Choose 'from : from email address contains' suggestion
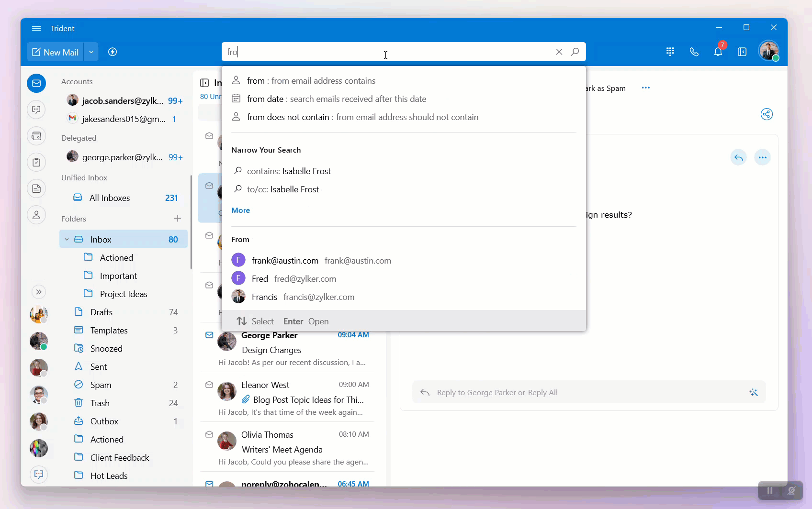This screenshot has height=509, width=812. [x=404, y=81]
